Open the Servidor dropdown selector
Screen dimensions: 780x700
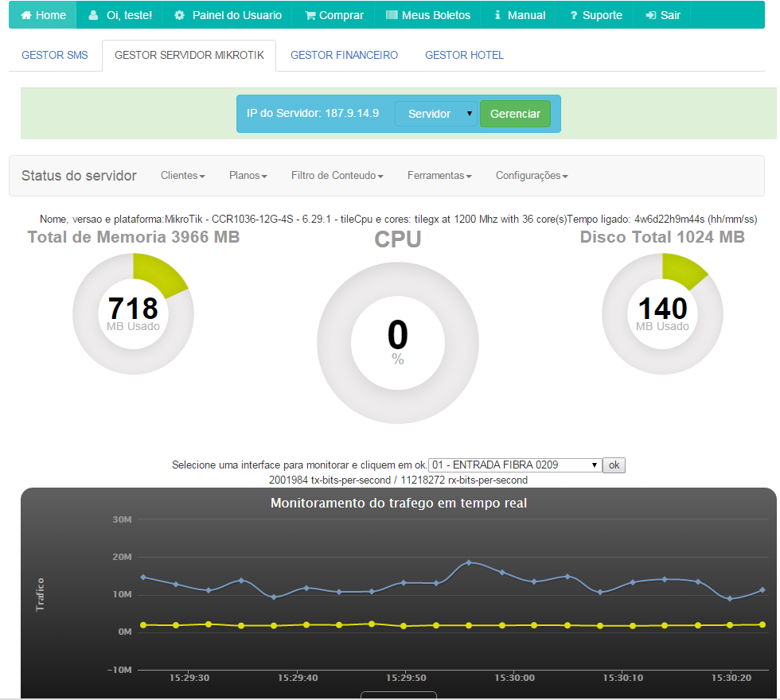click(436, 114)
